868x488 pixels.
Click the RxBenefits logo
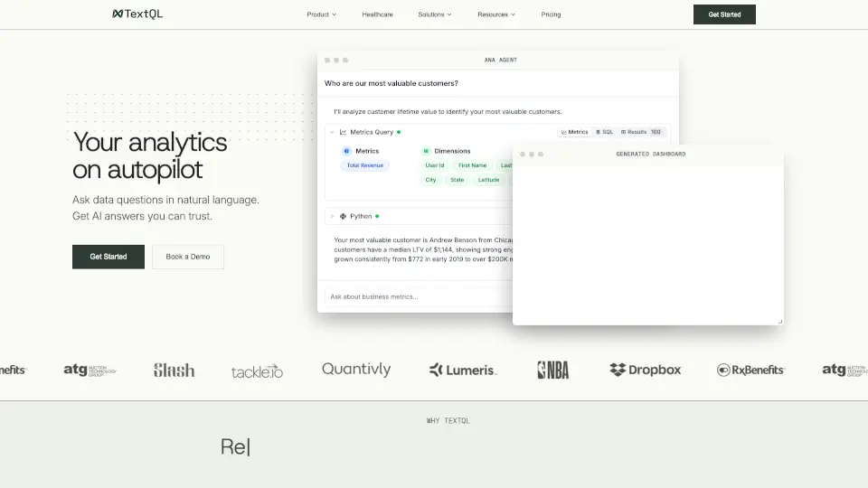pos(750,370)
